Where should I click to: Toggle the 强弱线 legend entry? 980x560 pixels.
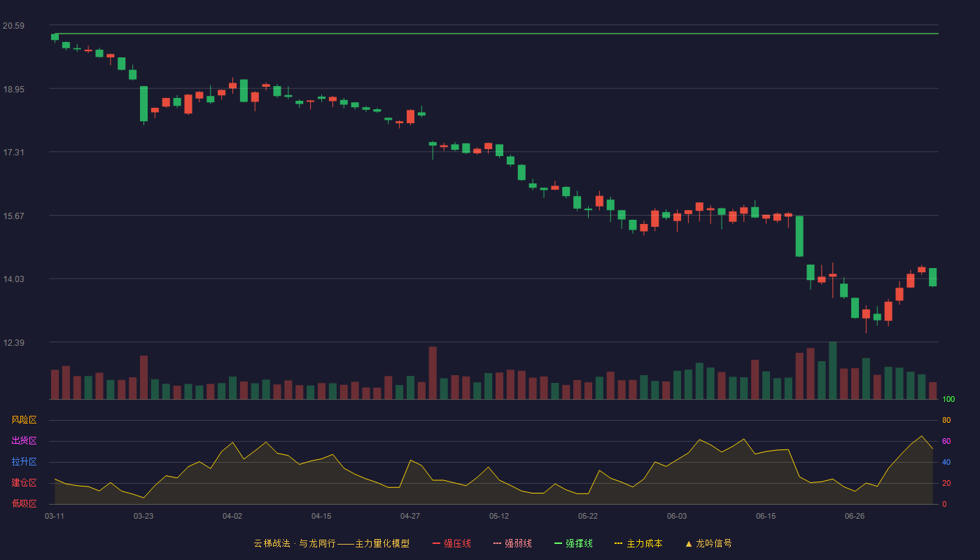512,543
